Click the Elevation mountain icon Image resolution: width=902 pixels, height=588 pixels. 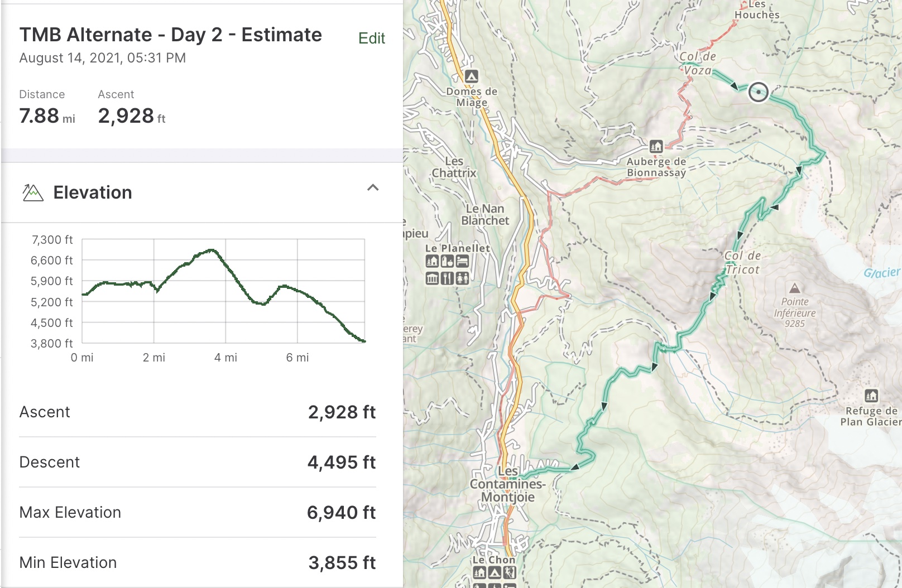point(33,192)
